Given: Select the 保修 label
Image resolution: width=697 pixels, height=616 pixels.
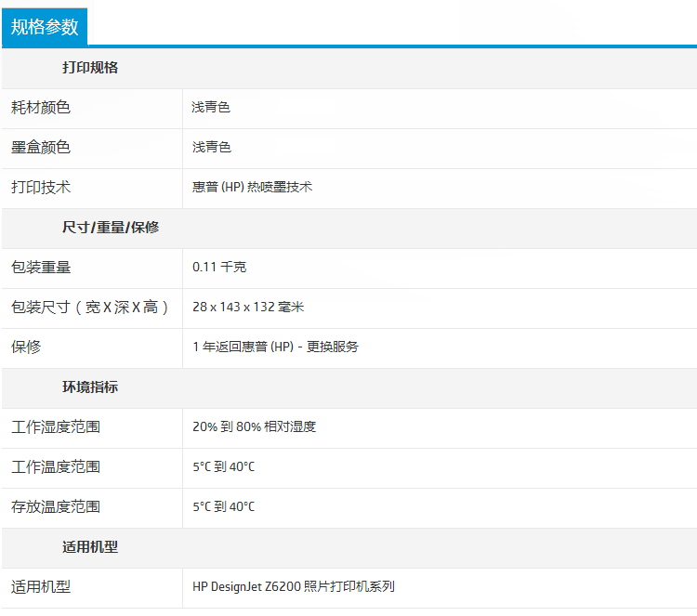Looking at the screenshot, I should coord(26,347).
